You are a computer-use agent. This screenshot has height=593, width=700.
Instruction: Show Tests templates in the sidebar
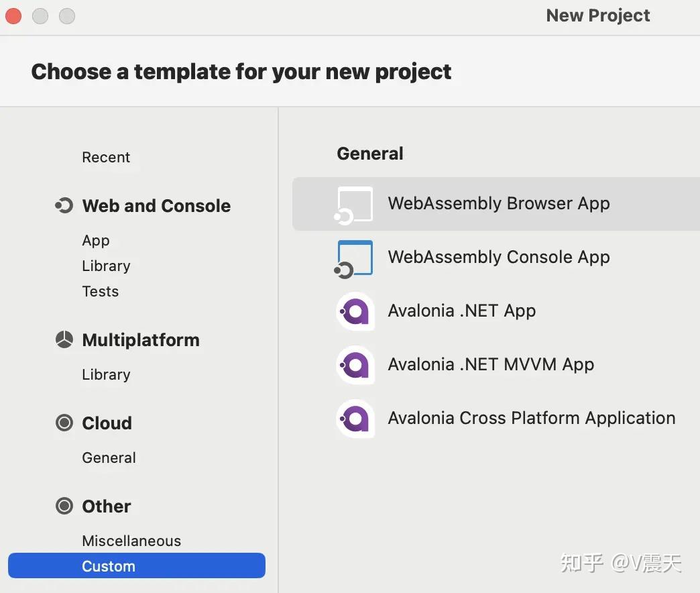click(101, 292)
